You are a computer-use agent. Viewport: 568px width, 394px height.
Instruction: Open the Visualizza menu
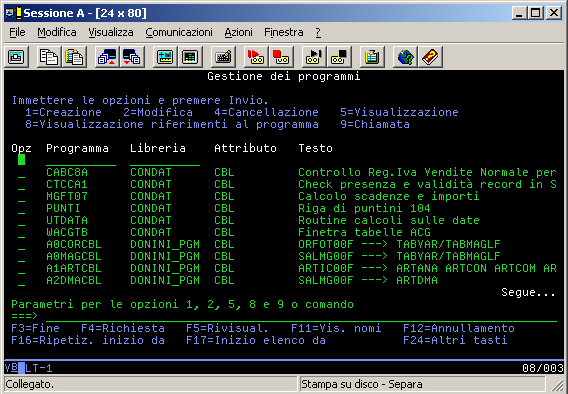[x=111, y=32]
